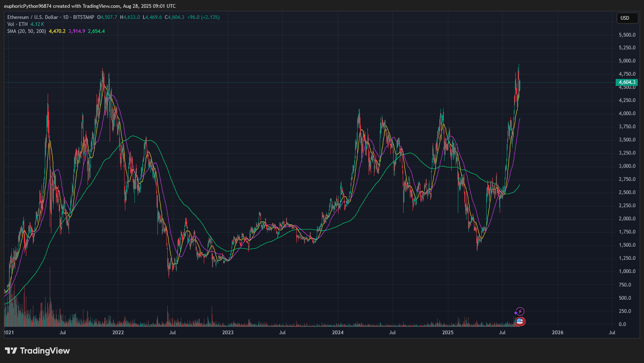
Task: Click the change value +96.0 (+2.13%)
Action: pos(203,17)
